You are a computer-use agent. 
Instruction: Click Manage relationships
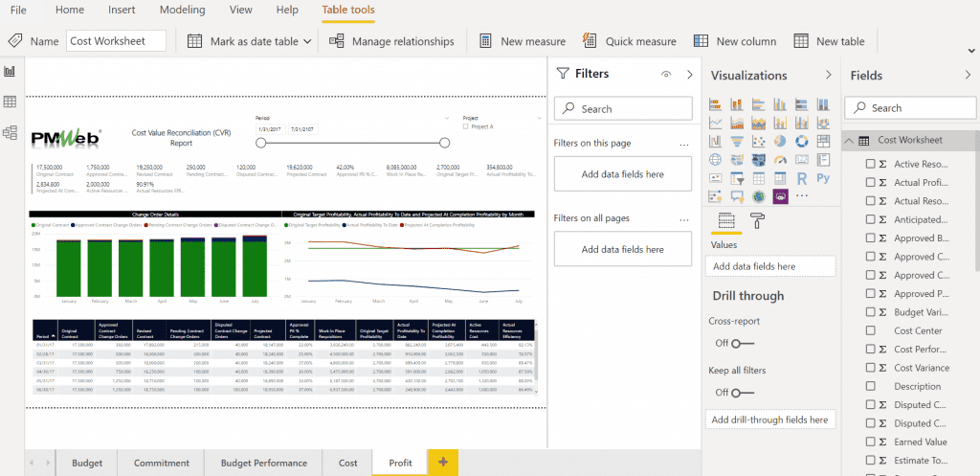point(391,41)
